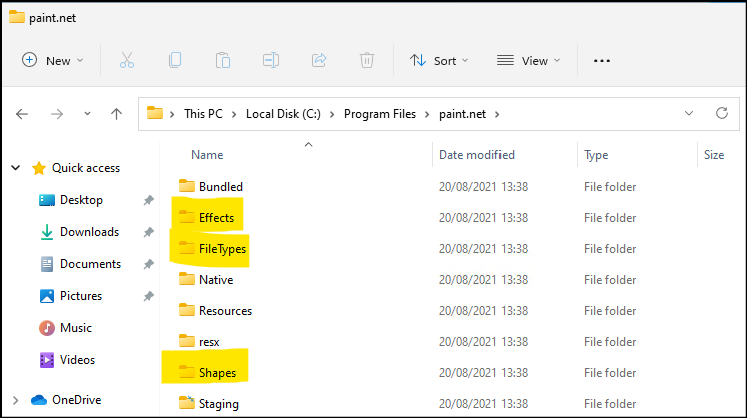Click the Copy icon in toolbar

175,60
